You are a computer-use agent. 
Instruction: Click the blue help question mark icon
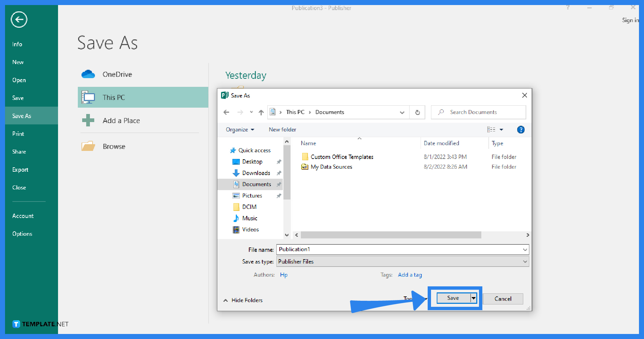point(521,130)
